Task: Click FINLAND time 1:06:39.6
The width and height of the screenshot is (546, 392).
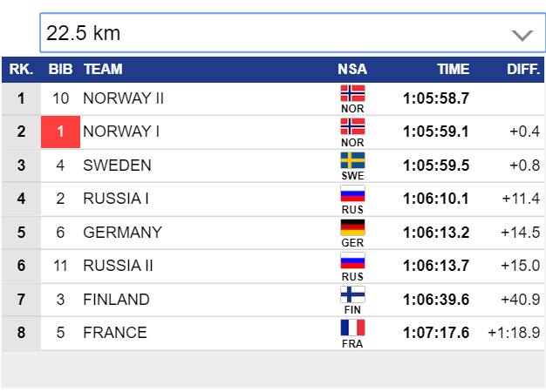Action: pyautogui.click(x=436, y=300)
